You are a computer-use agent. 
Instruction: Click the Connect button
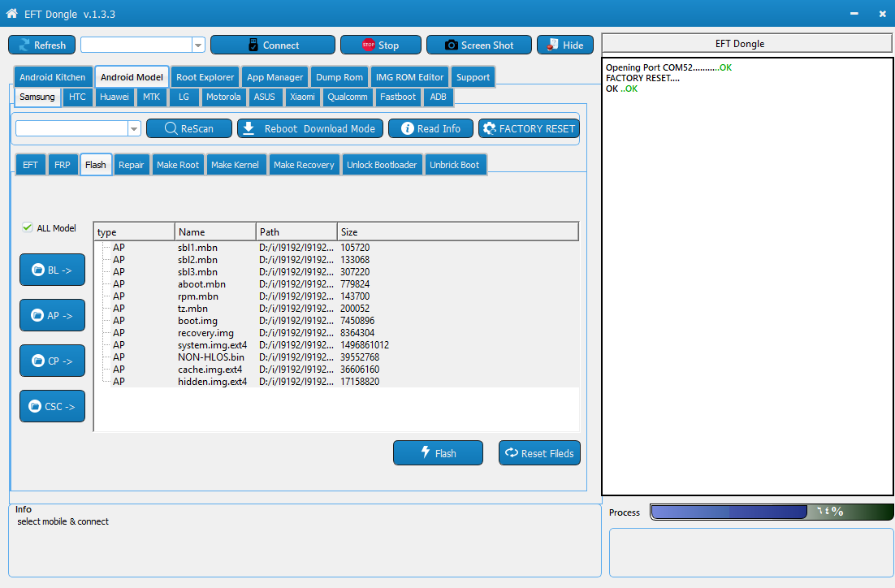[x=273, y=45]
